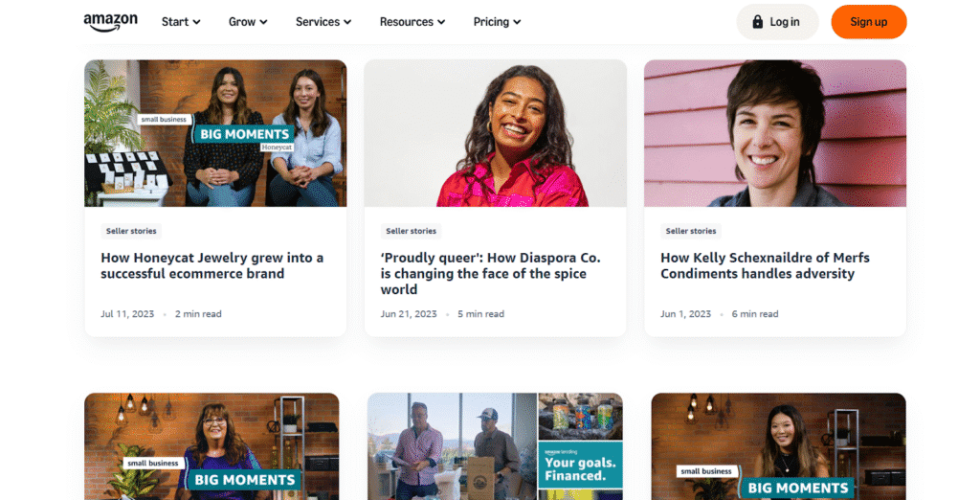Open the Honeycat Jewelry article title
Viewport: 980px width, 500px height.
click(212, 265)
